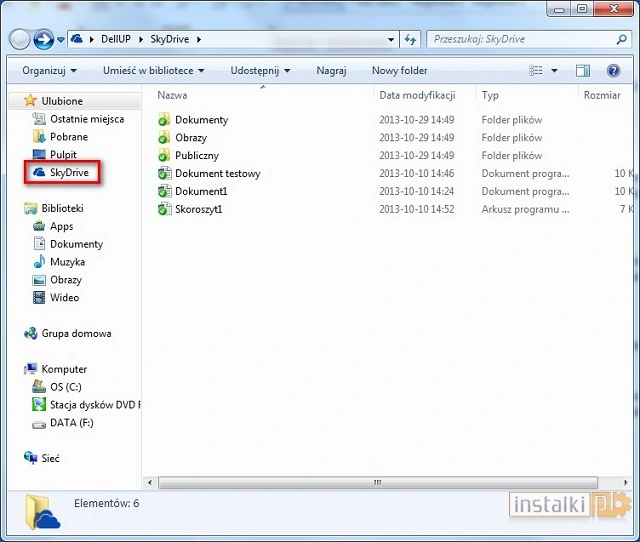
Task: Click the magnifier search icon
Action: pyautogui.click(x=622, y=39)
